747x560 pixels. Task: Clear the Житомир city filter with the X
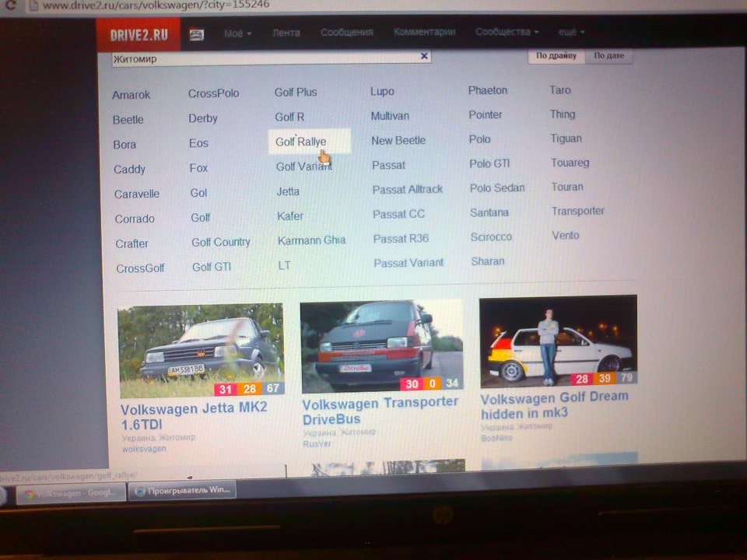click(424, 56)
